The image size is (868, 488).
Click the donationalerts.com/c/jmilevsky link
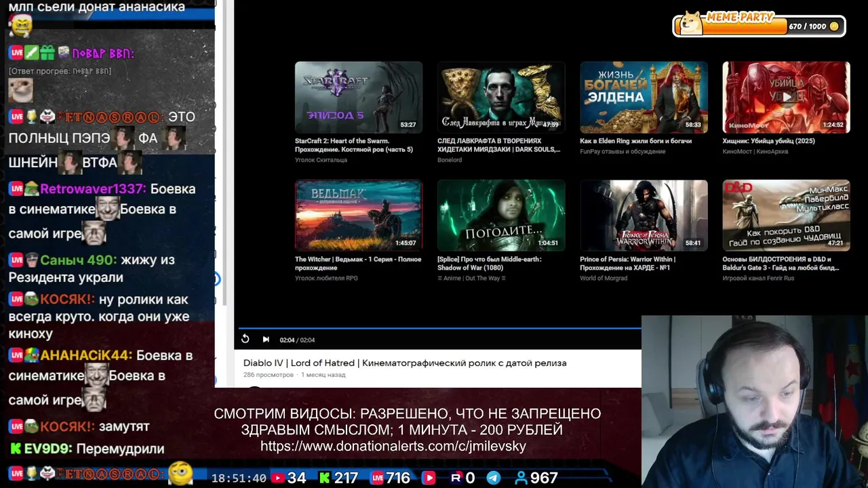(393, 446)
